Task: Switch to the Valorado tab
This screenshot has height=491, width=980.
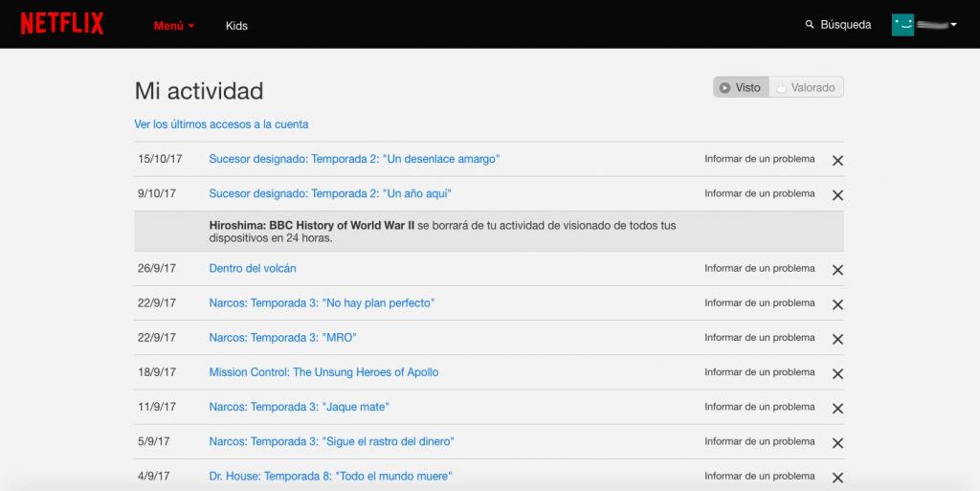Action: pyautogui.click(x=806, y=87)
